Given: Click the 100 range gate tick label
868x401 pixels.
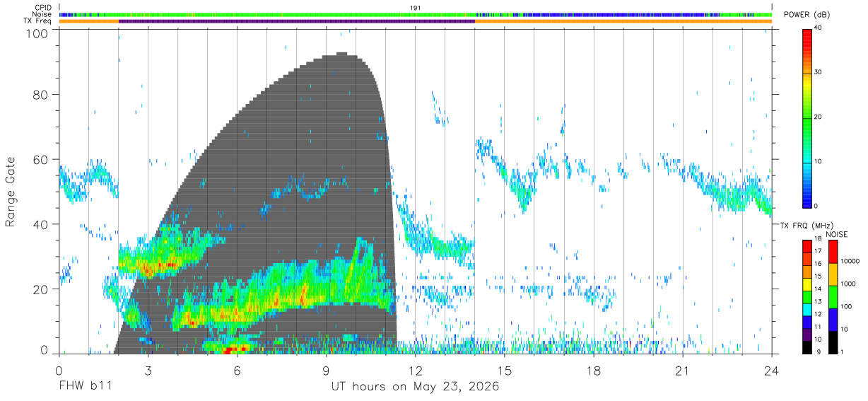Looking at the screenshot, I should pyautogui.click(x=37, y=33).
